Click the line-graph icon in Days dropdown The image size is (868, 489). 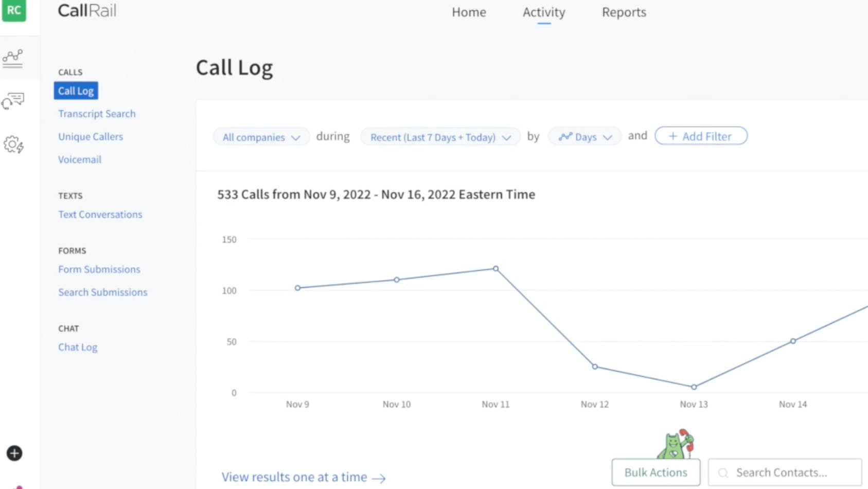coord(566,136)
